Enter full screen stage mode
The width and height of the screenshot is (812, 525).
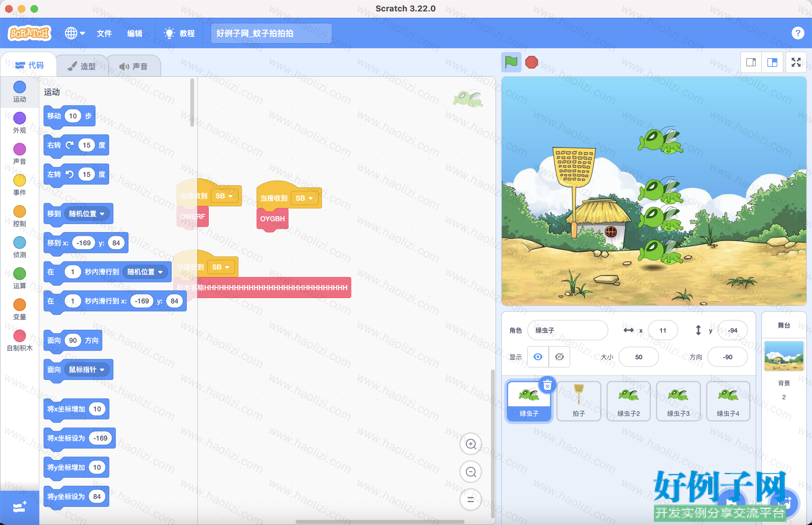pyautogui.click(x=796, y=63)
